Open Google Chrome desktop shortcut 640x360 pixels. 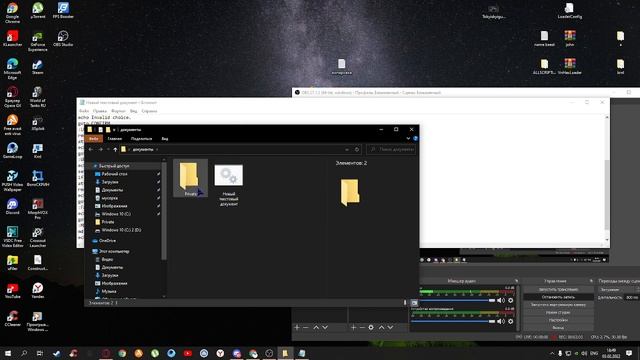coord(12,13)
